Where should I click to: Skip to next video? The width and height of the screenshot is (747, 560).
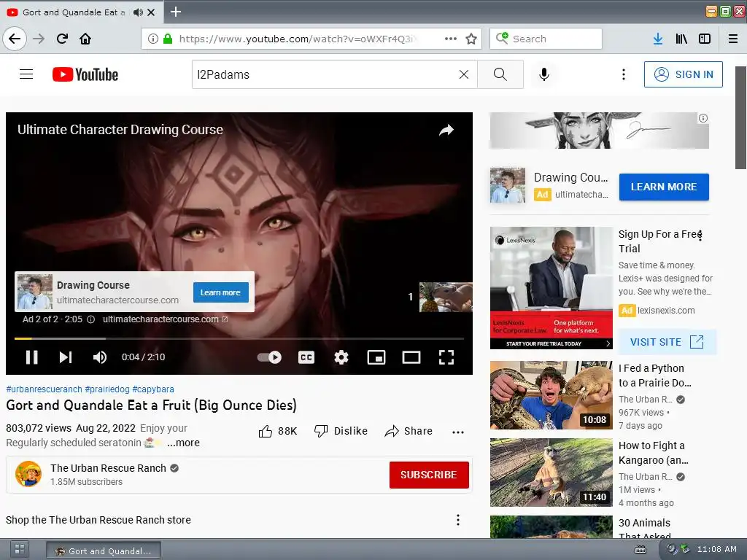(66, 357)
